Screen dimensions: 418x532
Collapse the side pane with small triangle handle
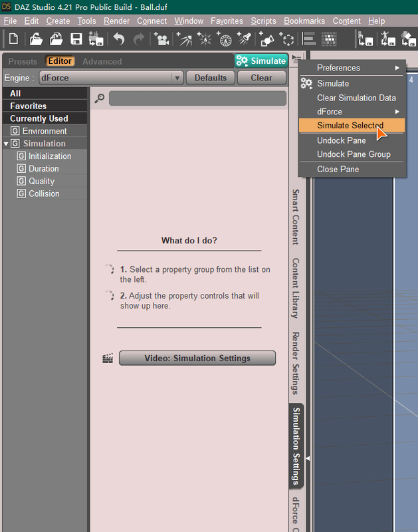tap(308, 458)
